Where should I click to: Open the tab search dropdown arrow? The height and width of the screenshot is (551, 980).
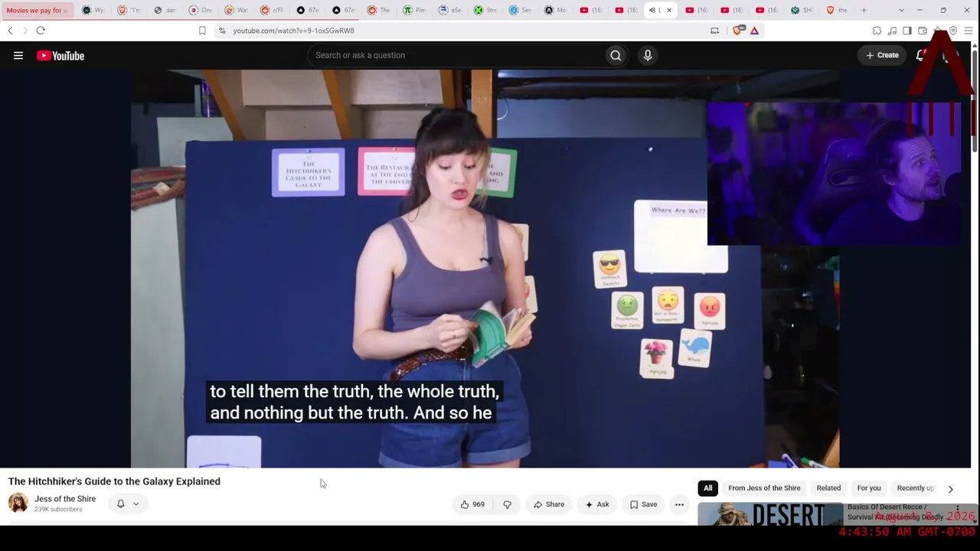tap(901, 10)
